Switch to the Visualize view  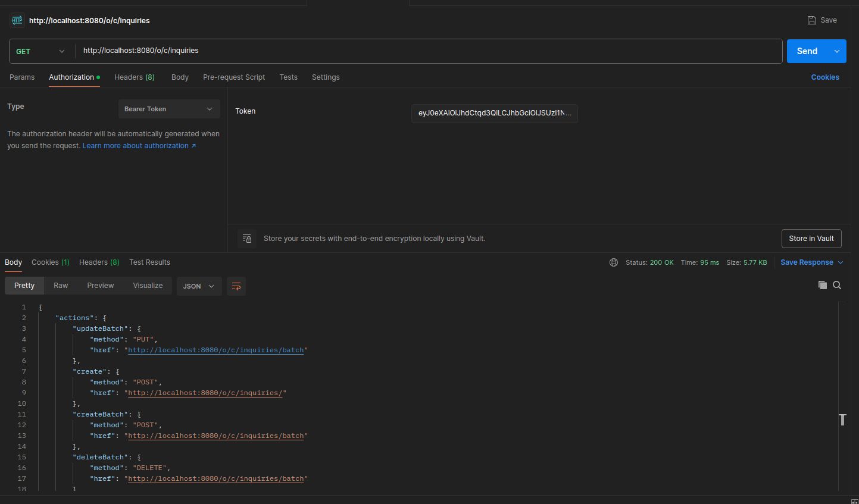tap(148, 286)
